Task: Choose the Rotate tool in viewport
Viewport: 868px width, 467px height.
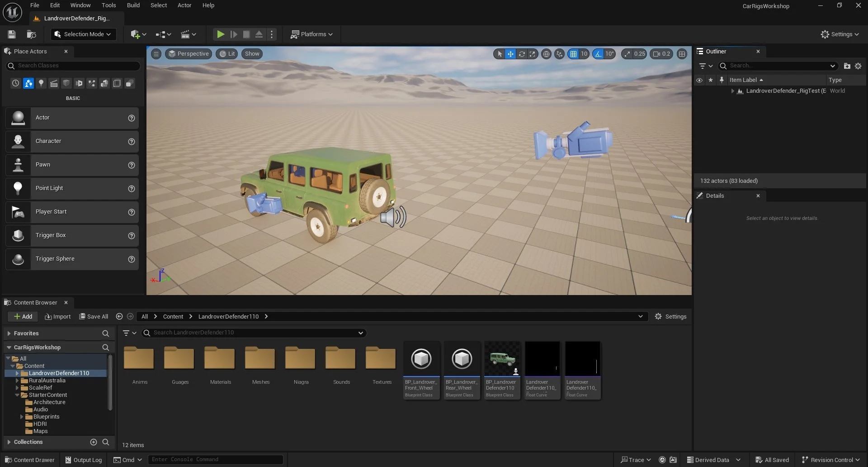Action: coord(522,54)
